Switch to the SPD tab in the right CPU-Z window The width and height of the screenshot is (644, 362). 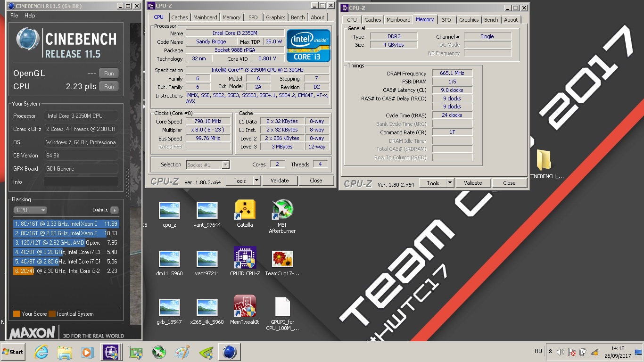446,20
